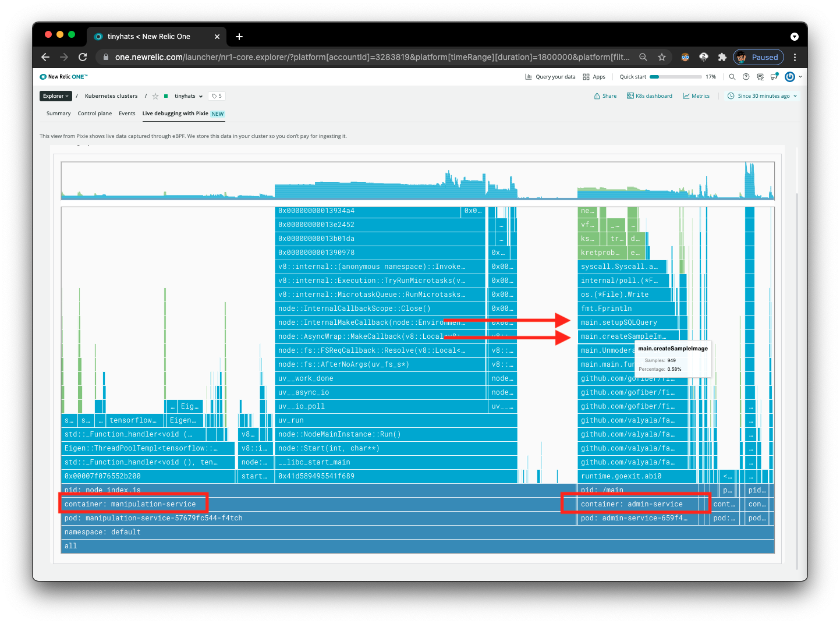
Task: Click the New Relic ONE logo
Action: [63, 77]
